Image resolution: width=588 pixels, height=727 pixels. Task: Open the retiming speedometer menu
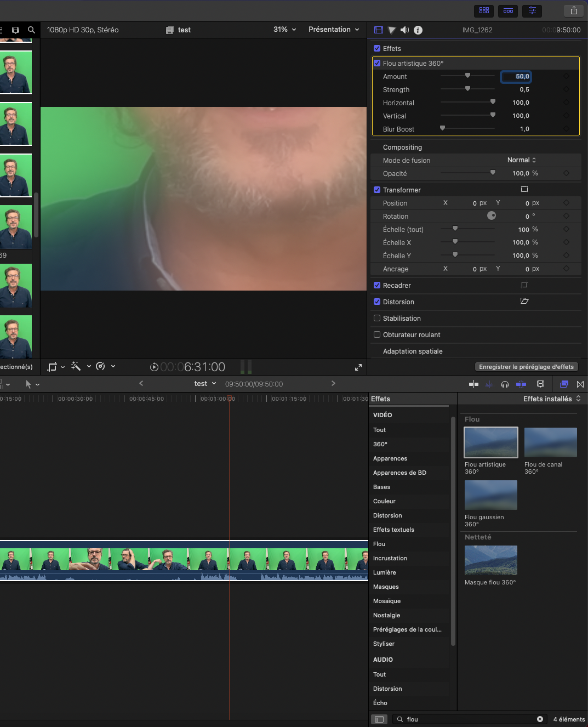pos(105,366)
